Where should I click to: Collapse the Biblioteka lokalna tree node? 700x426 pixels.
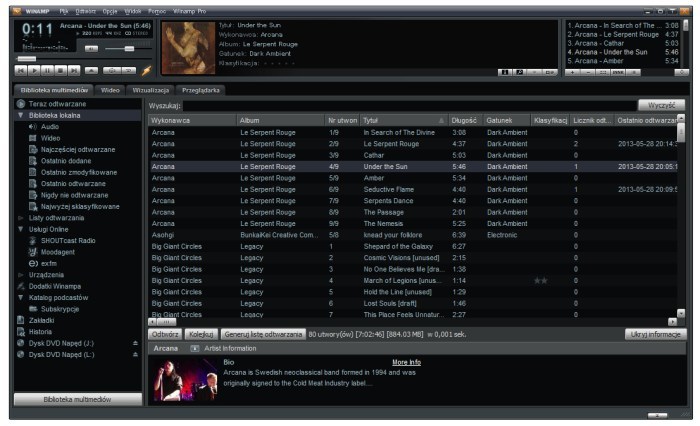pos(21,115)
